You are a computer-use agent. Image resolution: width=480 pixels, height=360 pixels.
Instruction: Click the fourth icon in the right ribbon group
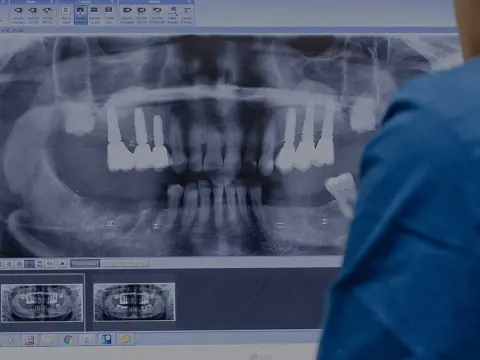(172, 10)
